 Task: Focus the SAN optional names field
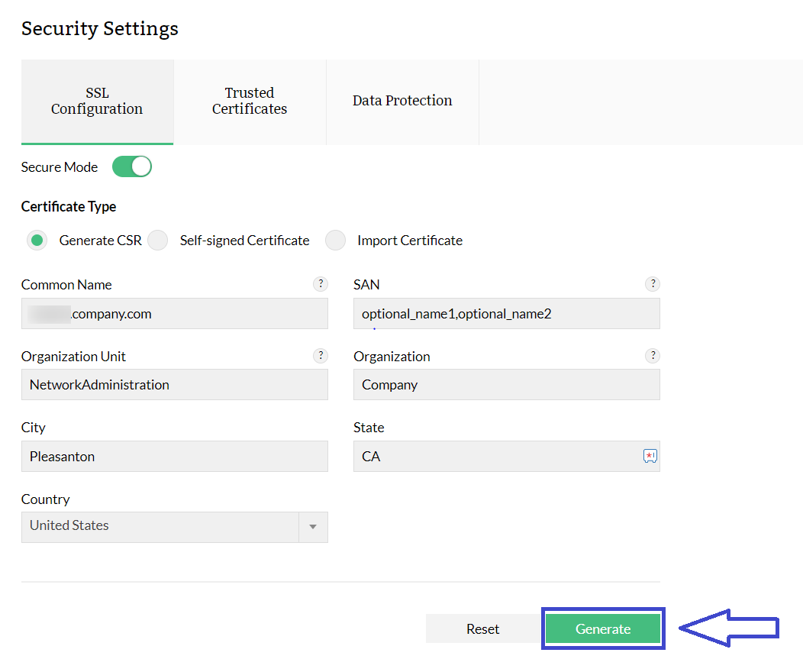[x=506, y=314]
